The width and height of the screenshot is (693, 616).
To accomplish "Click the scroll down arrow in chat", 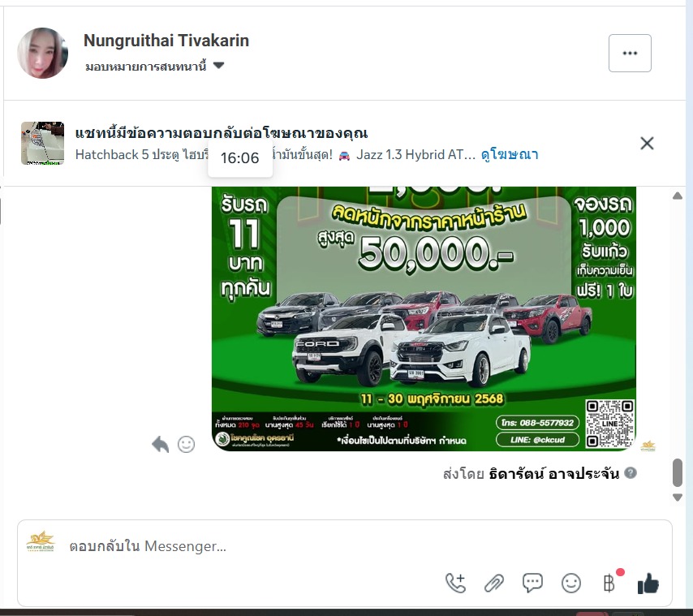I will pos(677,498).
